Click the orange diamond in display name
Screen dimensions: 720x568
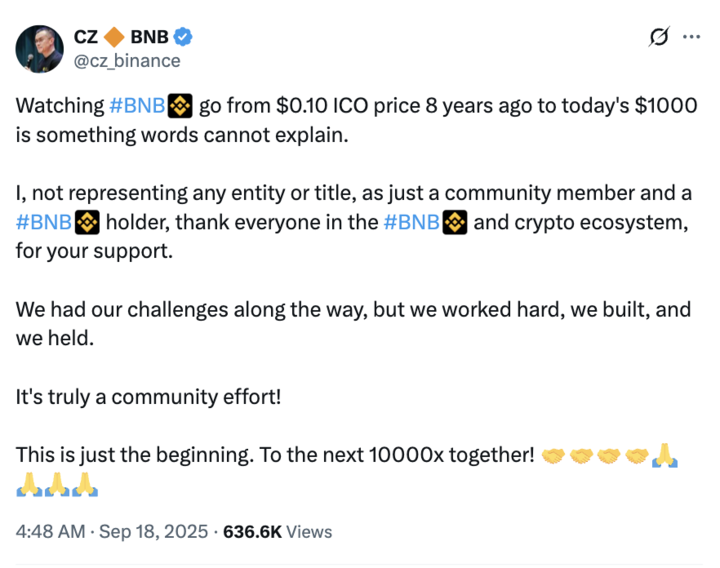point(114,37)
